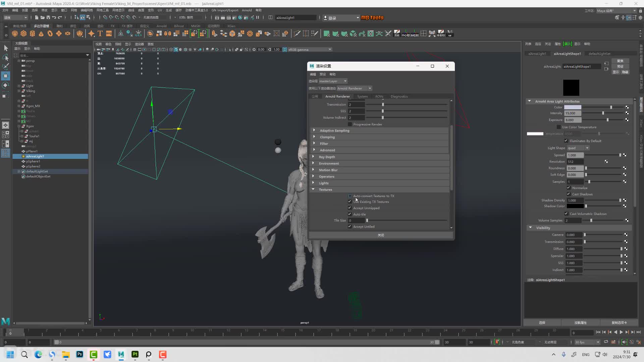Open the Arnold Renderer selection dropdown
The width and height of the screenshot is (644, 362).
pyautogui.click(x=355, y=88)
